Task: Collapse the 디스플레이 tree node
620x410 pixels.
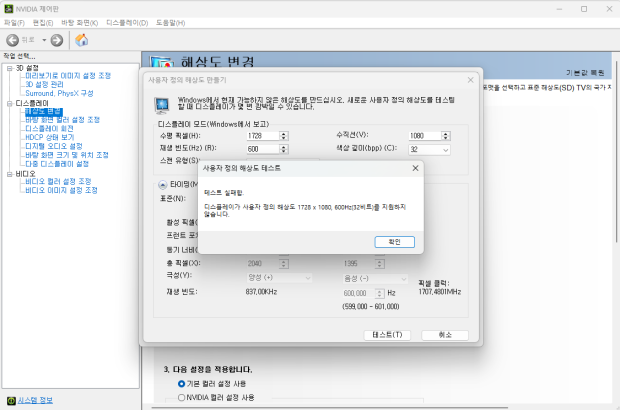Action: [9, 104]
